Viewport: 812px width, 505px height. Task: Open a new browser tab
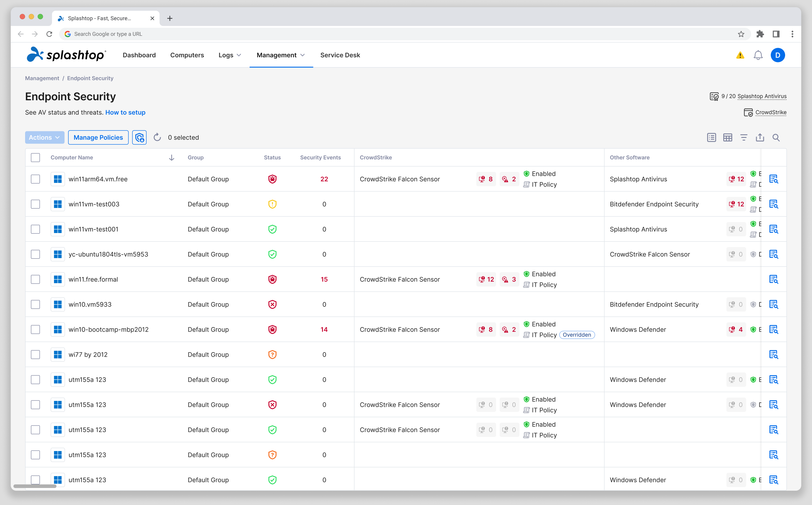(x=170, y=19)
